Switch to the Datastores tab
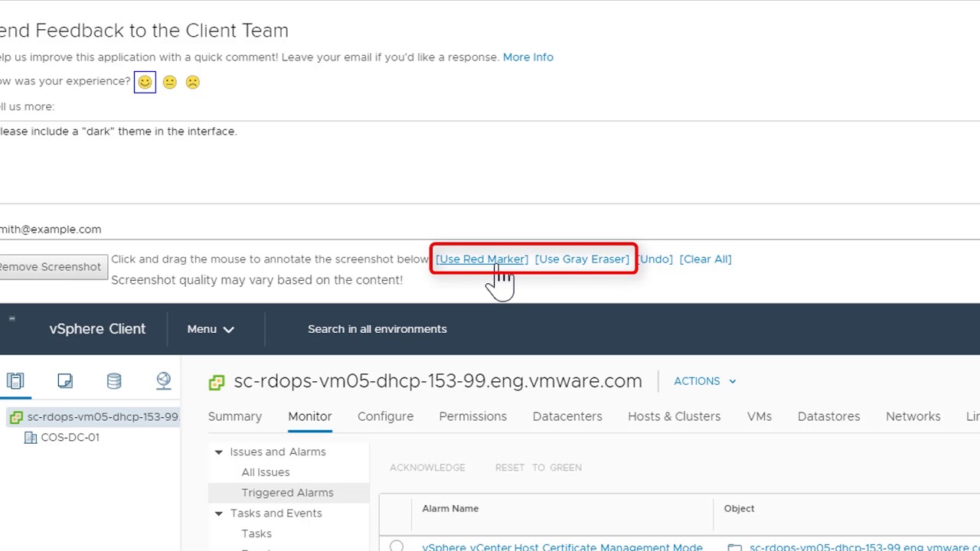Screen dimensions: 980x551 click(828, 416)
